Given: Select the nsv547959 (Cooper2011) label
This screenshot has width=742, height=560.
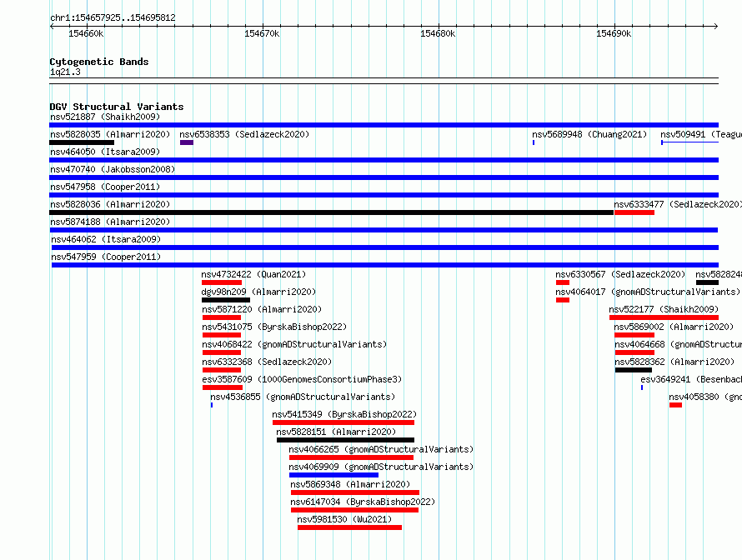Looking at the screenshot, I should 106,257.
